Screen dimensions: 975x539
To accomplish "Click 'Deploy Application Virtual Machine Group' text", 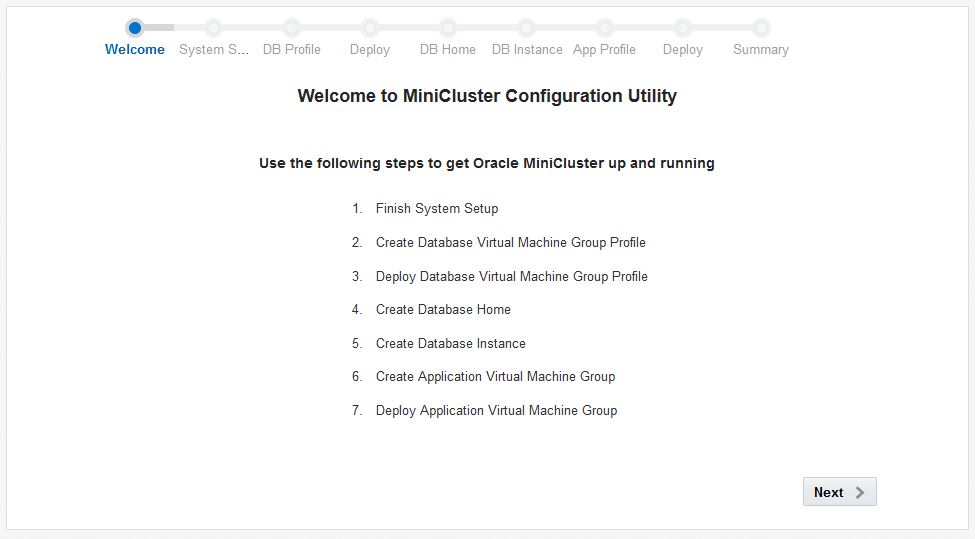I will tap(496, 411).
